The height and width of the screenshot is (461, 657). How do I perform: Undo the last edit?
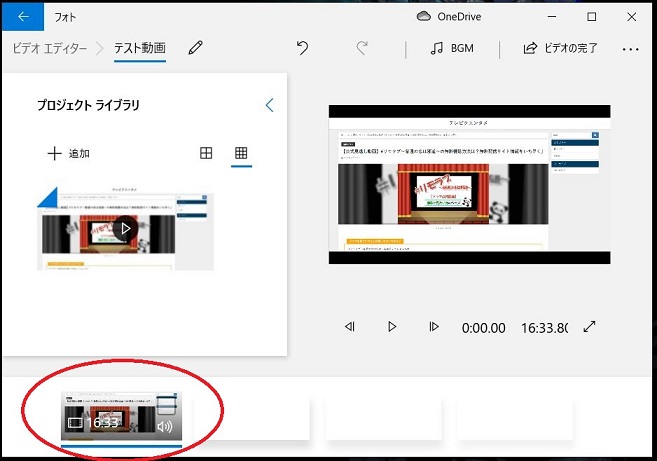[303, 48]
